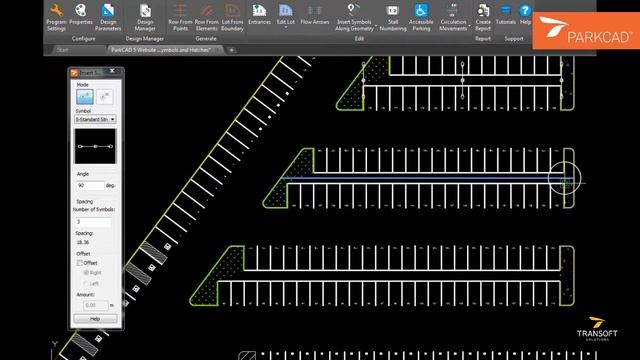Click the Angle input field

(90, 185)
